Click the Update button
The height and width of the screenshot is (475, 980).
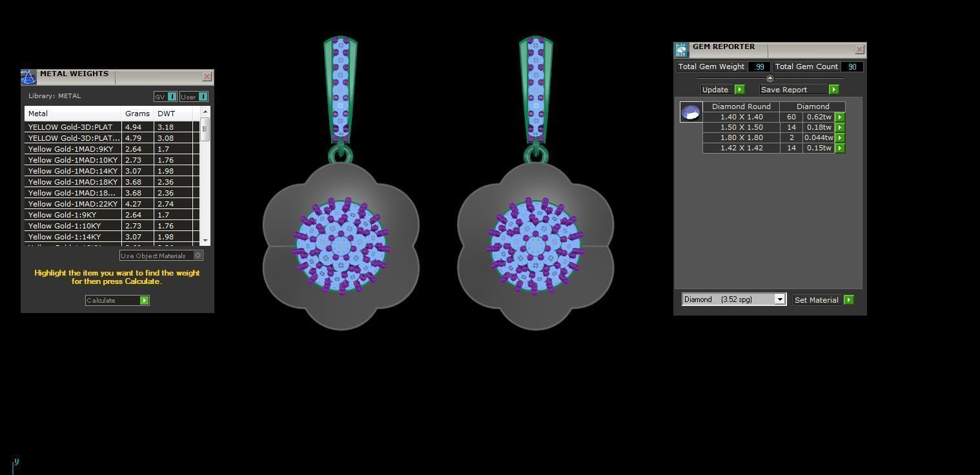(723, 90)
